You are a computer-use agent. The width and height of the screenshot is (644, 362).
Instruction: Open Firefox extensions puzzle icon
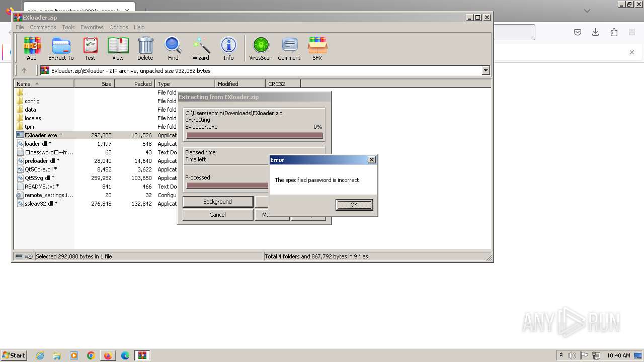(614, 32)
